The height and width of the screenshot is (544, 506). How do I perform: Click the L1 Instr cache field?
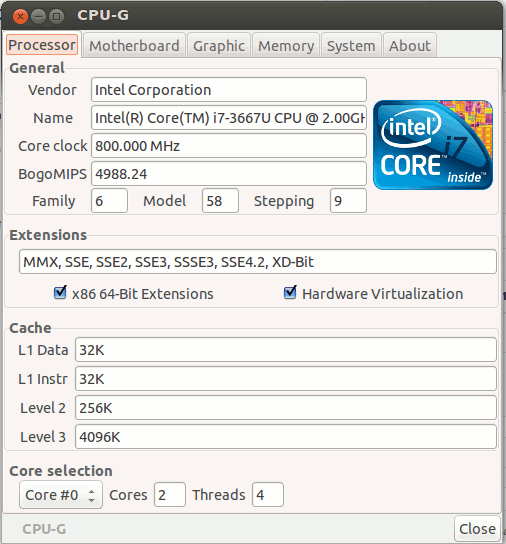click(286, 379)
